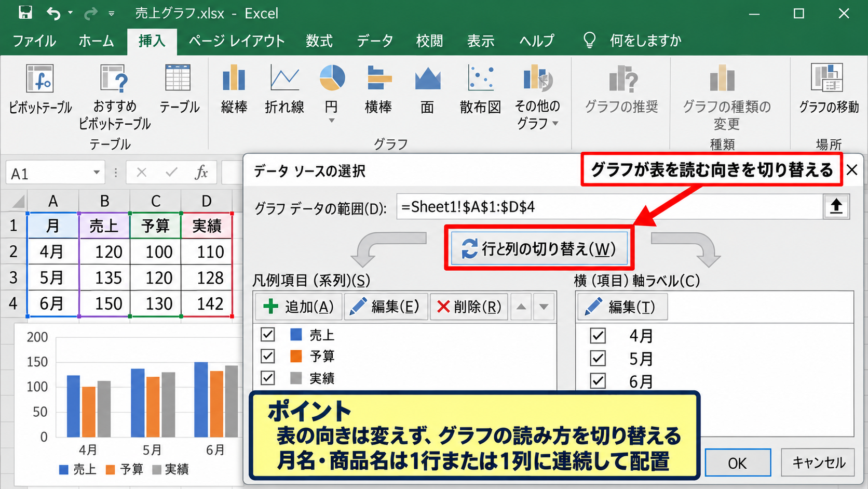Click OK in data source dialog
868x489 pixels.
(x=737, y=462)
